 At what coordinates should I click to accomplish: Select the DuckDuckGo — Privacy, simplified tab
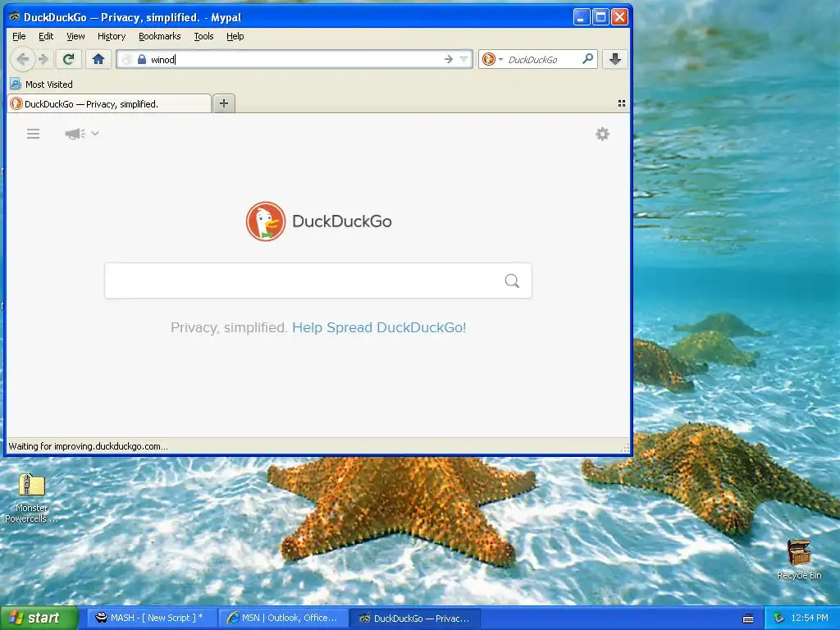click(x=109, y=104)
